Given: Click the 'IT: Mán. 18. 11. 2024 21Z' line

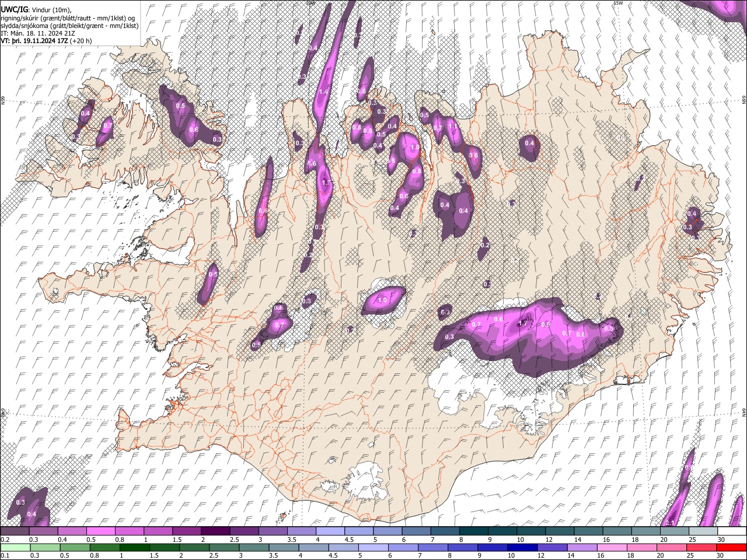Looking at the screenshot, I should (x=37, y=33).
